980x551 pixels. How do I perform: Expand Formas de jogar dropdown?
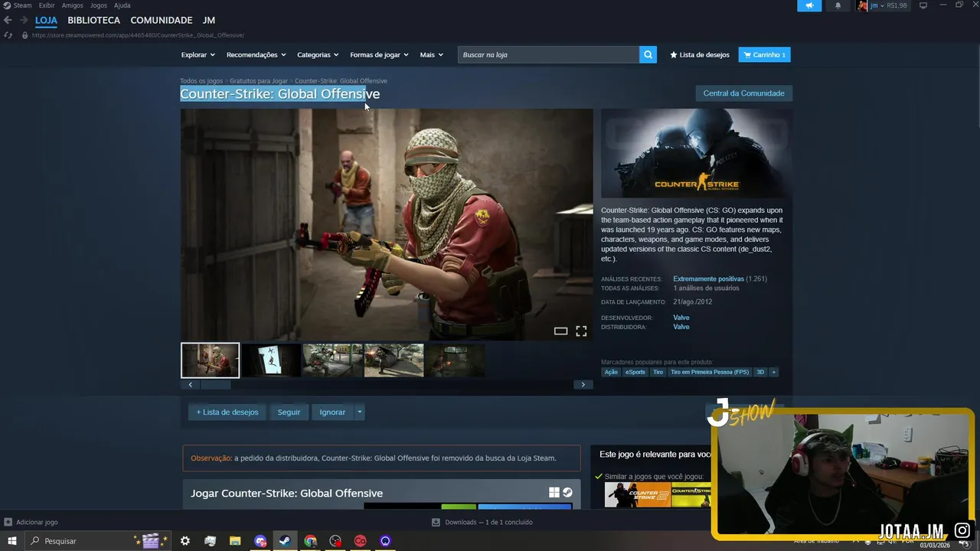(x=379, y=54)
